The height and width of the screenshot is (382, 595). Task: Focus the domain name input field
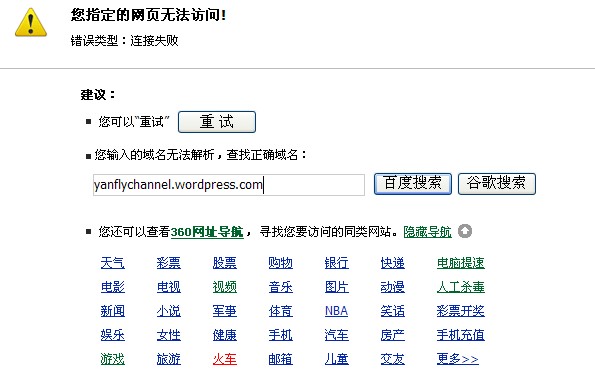click(x=229, y=185)
